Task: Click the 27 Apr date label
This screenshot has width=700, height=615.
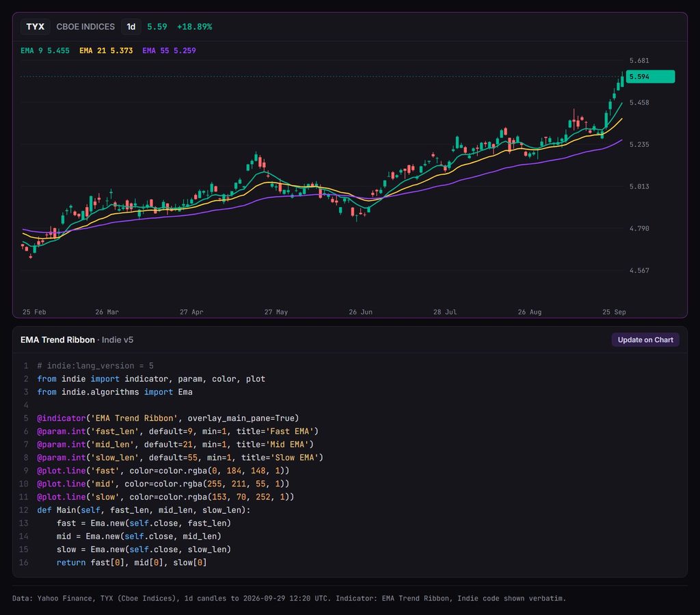Action: point(191,312)
